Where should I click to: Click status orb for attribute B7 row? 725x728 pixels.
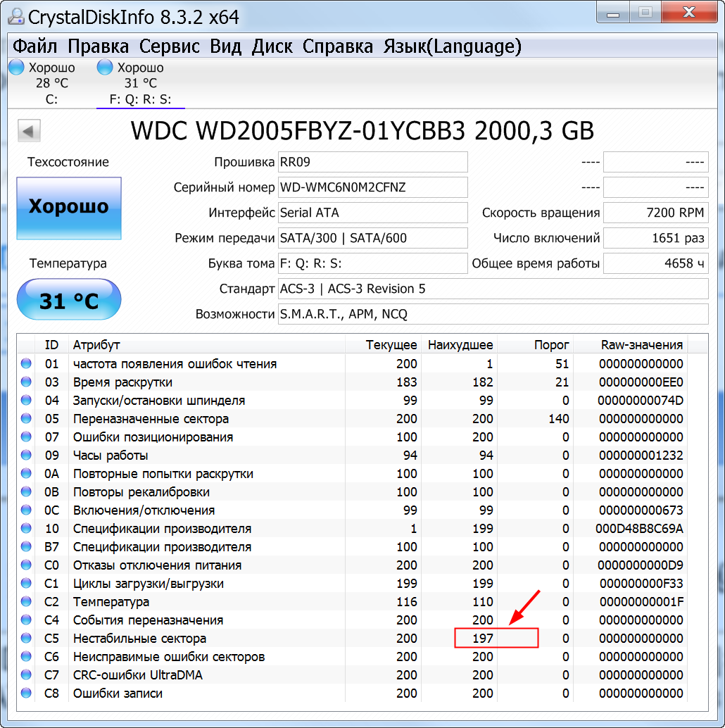(26, 546)
